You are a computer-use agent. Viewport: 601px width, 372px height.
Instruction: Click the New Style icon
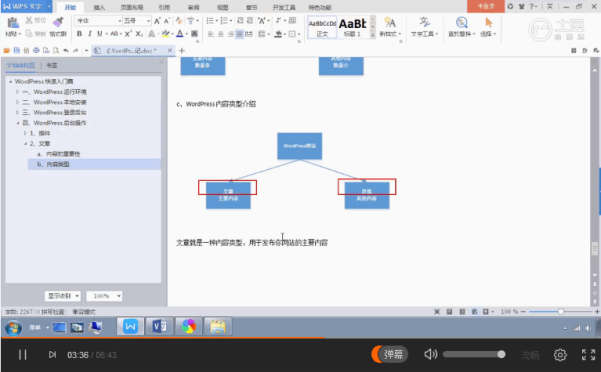pyautogui.click(x=390, y=22)
